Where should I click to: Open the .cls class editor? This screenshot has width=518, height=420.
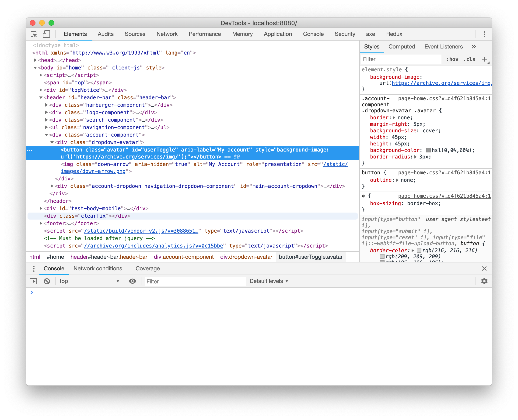click(469, 59)
